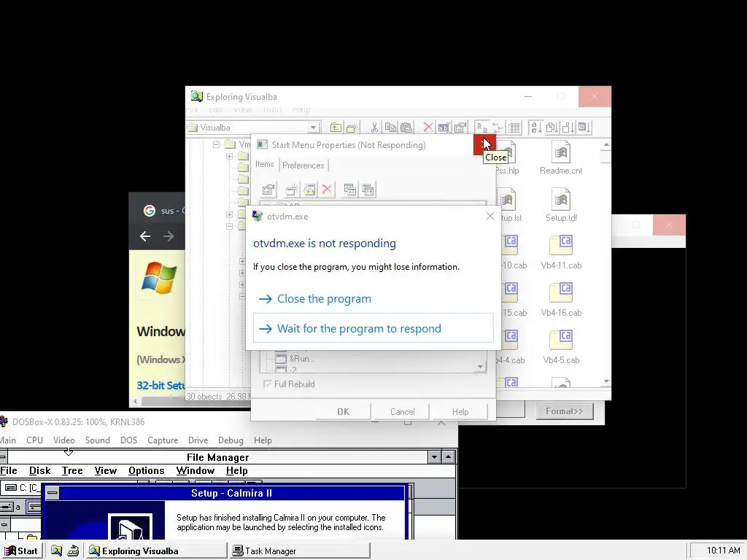Open DOSBox-X CPU menu
The height and width of the screenshot is (560, 747).
pyautogui.click(x=35, y=440)
